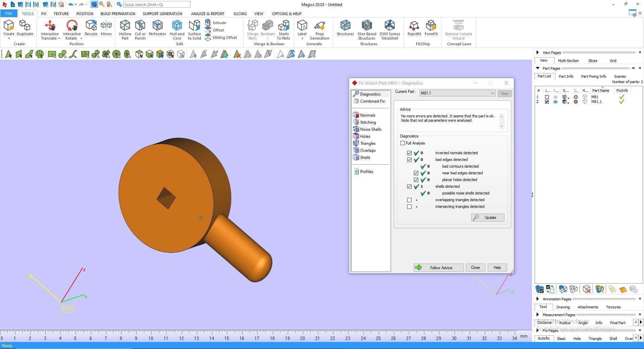Launch the Rapidfit tool
The image size is (644, 349).
(x=414, y=28)
